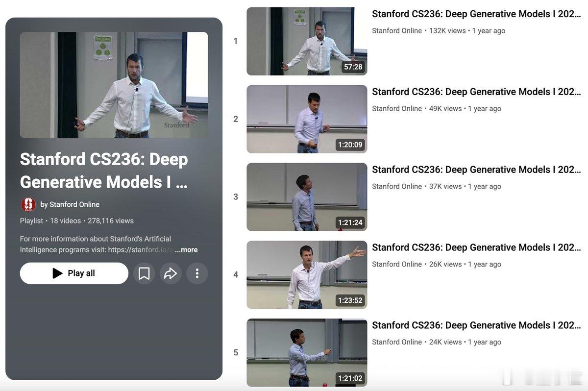Viewport: 588px width, 391px height.
Task: Click the 1:21:02 duration badge
Action: tap(350, 378)
